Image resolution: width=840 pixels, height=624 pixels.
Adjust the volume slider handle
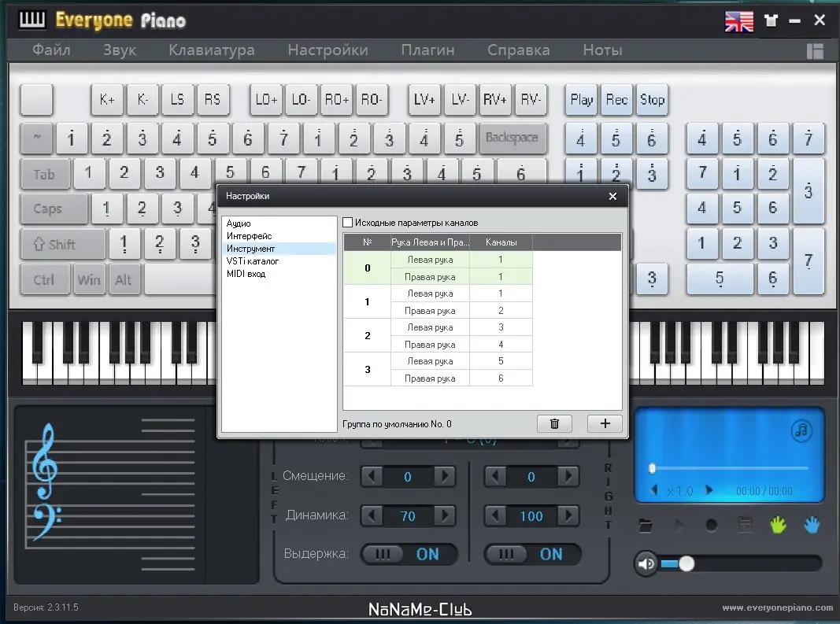coord(686,563)
